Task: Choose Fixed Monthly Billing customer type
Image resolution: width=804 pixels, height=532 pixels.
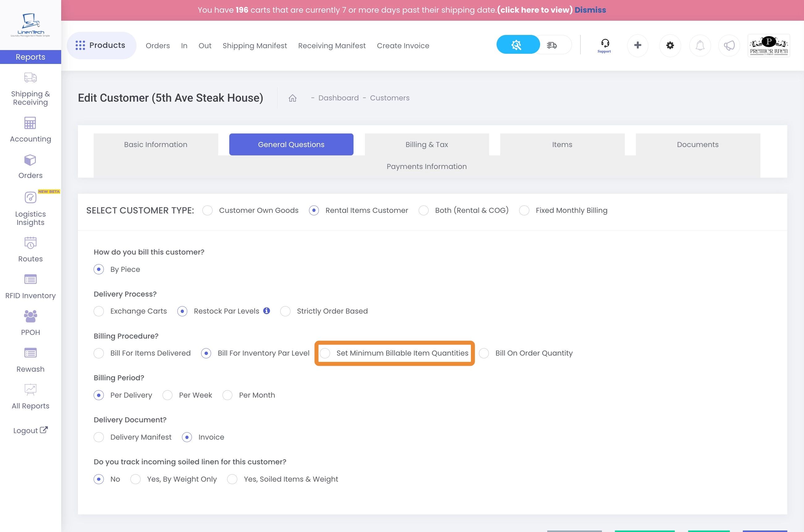Action: pos(524,210)
